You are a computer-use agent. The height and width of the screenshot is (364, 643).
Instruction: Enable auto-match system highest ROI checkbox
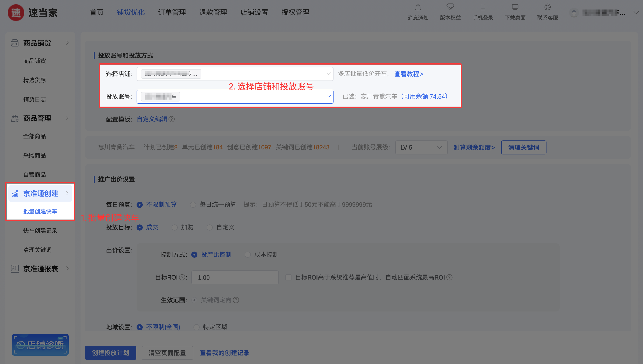[x=288, y=278]
